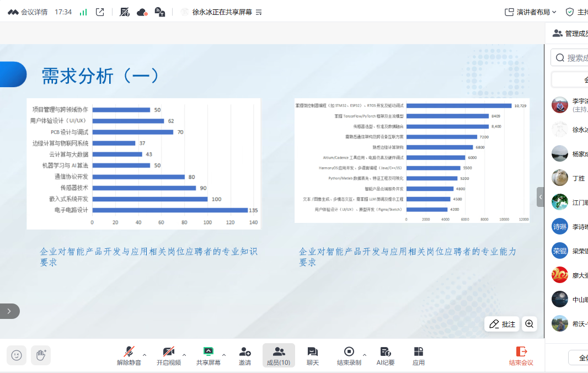
Task: Open AI纪要 meeting summary
Action: [385, 355]
